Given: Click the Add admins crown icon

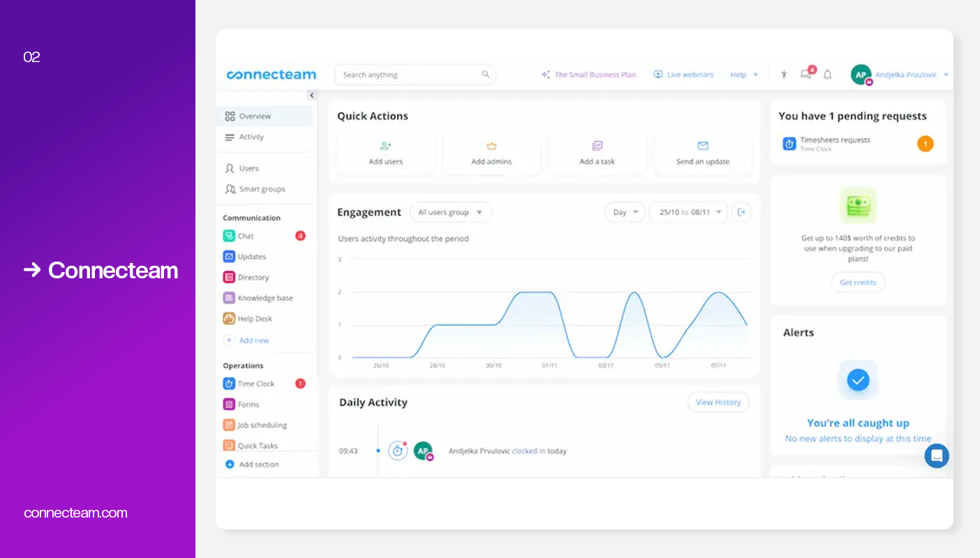Looking at the screenshot, I should (x=491, y=146).
